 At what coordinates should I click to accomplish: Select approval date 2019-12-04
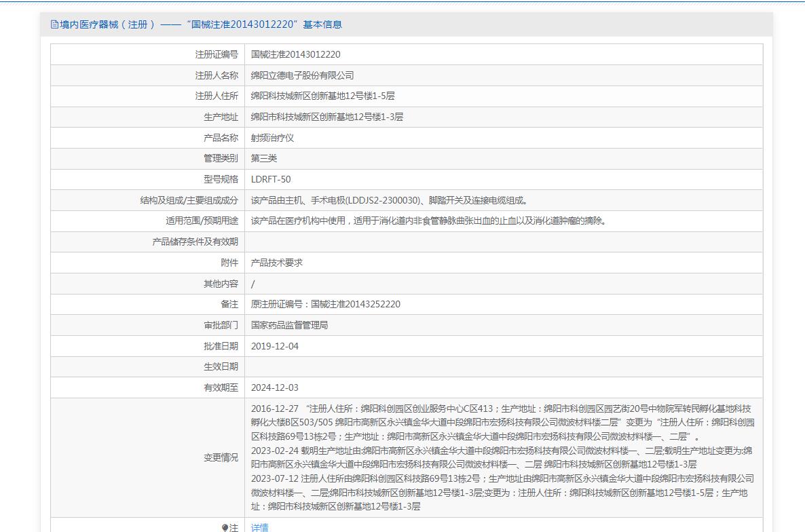(x=274, y=346)
